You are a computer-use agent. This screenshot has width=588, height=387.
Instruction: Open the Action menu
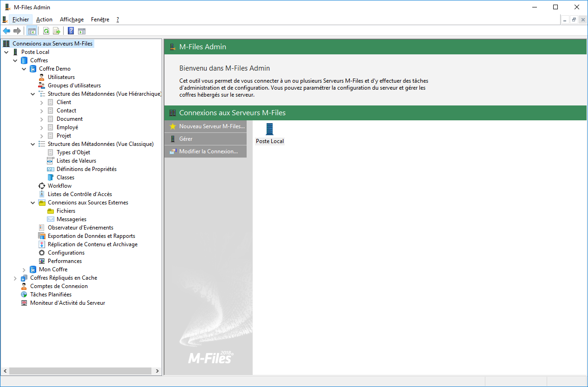point(44,20)
